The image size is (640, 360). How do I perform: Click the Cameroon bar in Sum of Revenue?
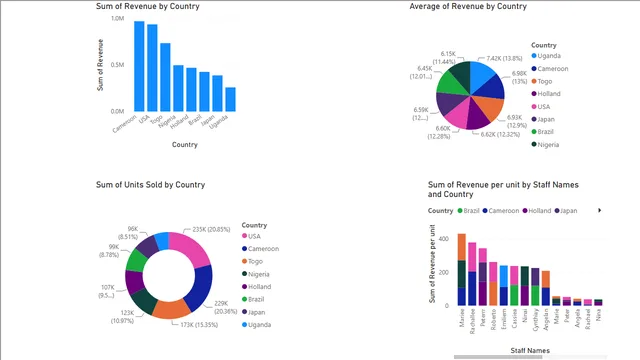(139, 66)
